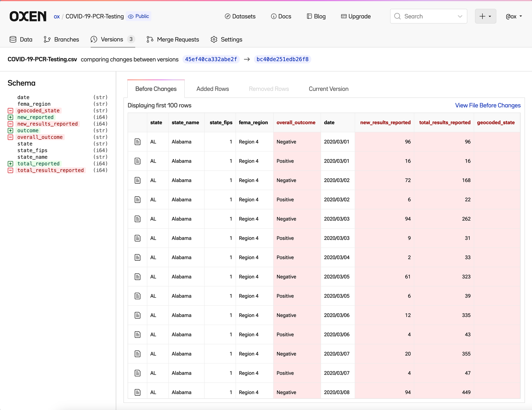Toggle the minus box beside geocoded_state
Image resolution: width=532 pixels, height=410 pixels.
point(10,111)
